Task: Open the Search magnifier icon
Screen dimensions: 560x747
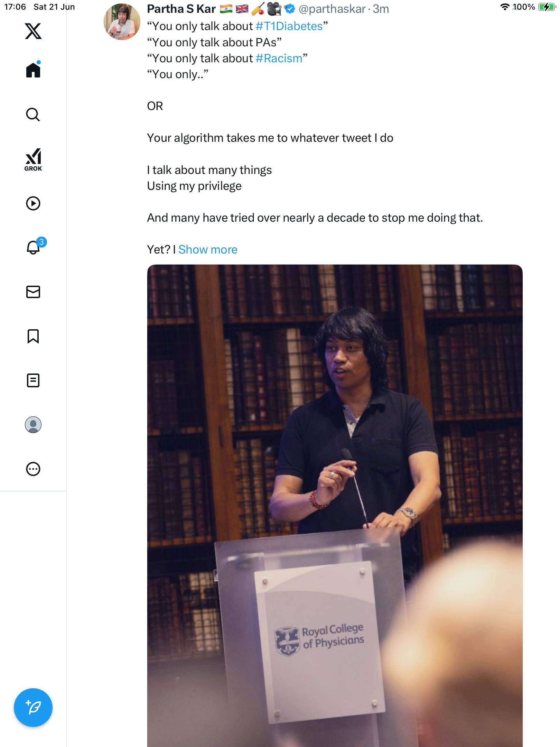Action: click(33, 114)
